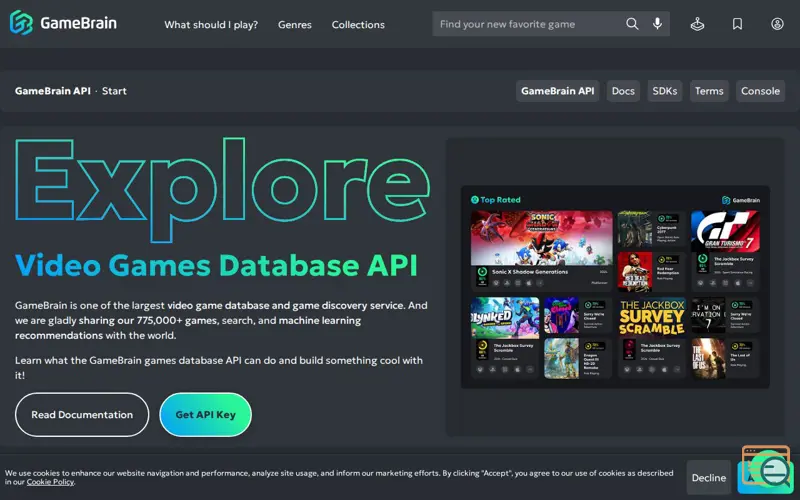The image size is (800, 500).
Task: Open the What should I play? menu
Action: [211, 24]
